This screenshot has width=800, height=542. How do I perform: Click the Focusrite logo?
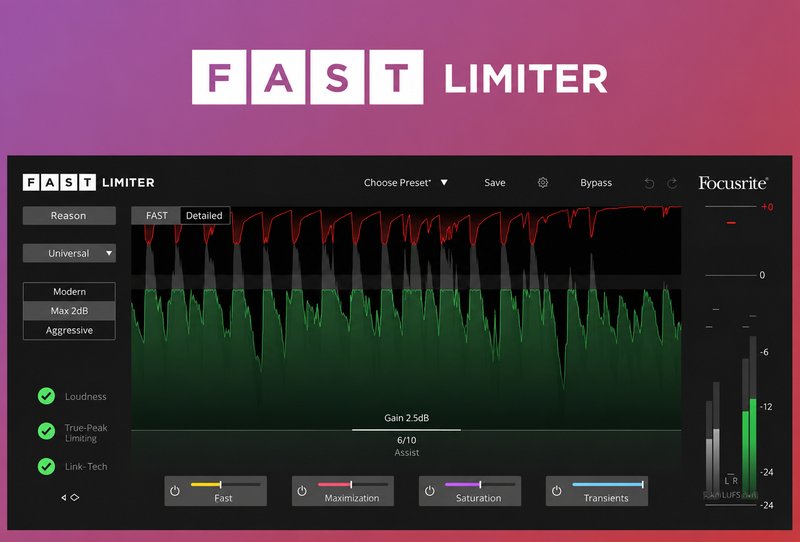(733, 183)
